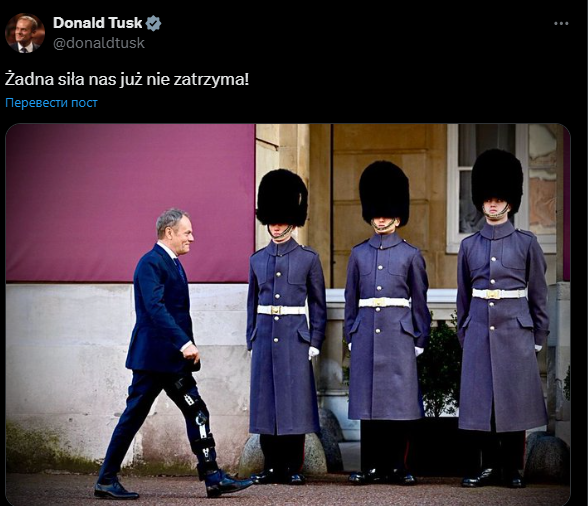Click the right guard's bearskin hat
Viewport: 588px width, 506px height.
[x=497, y=182]
